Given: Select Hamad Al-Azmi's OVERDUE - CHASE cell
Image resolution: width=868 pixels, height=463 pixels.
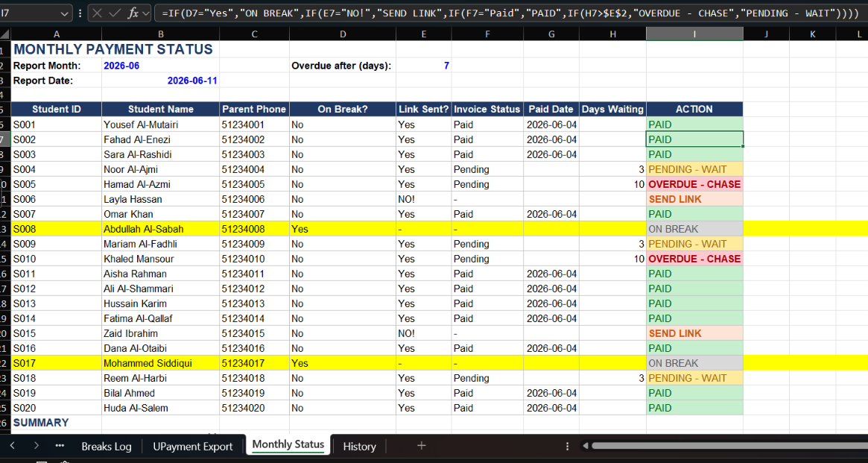Looking at the screenshot, I should 694,184.
